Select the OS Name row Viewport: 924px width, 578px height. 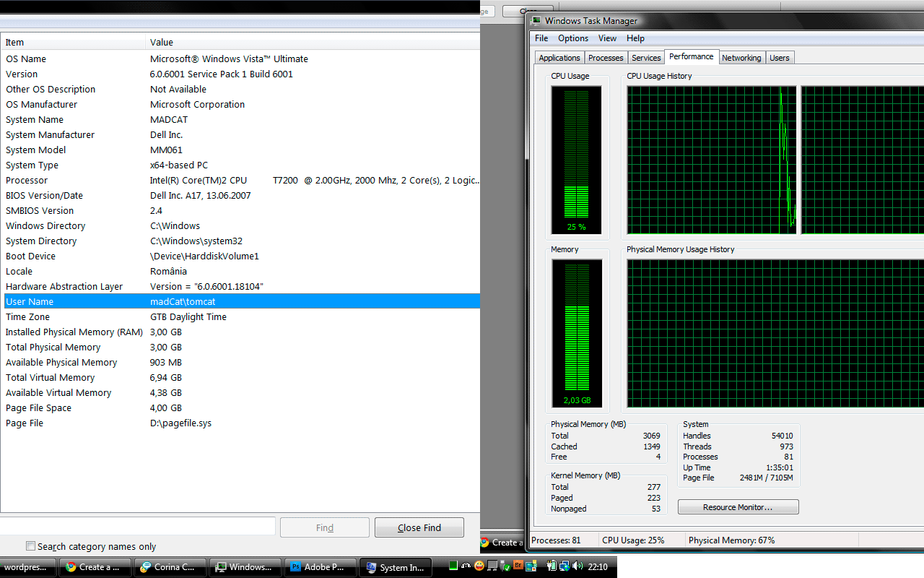click(240, 59)
